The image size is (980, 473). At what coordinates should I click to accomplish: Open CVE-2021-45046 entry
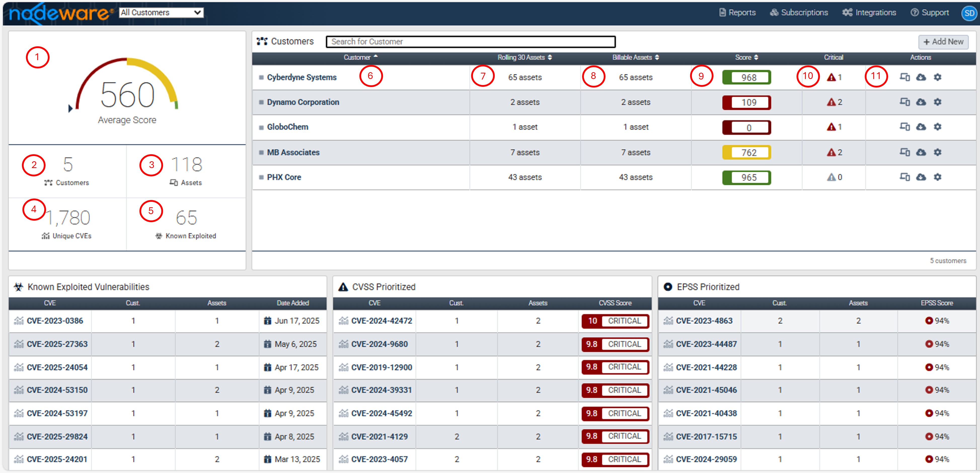706,390
